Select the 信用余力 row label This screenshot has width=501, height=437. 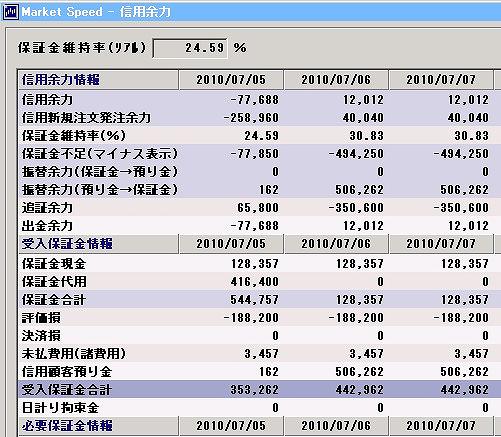tap(47, 100)
